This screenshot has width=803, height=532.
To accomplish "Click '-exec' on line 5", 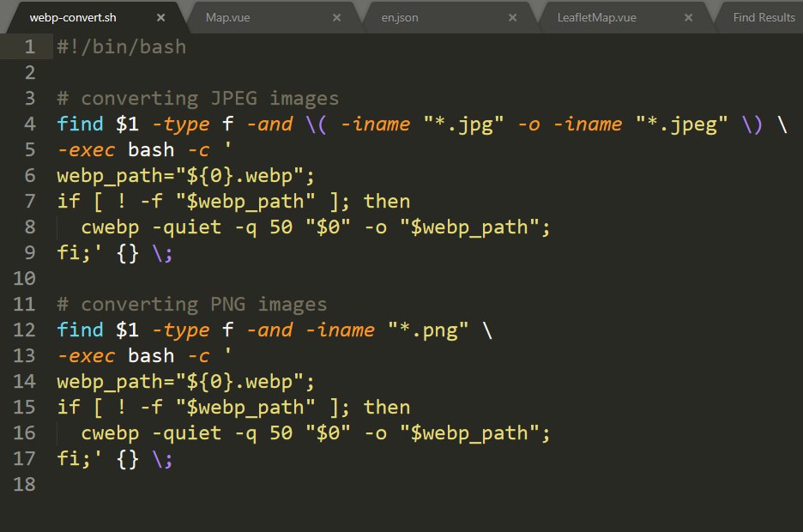I will 86,150.
